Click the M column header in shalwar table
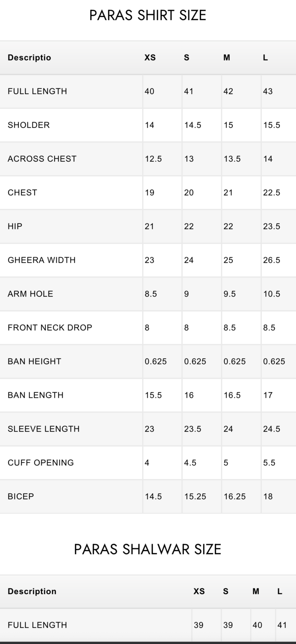Image resolution: width=296 pixels, height=644 pixels. click(x=256, y=592)
